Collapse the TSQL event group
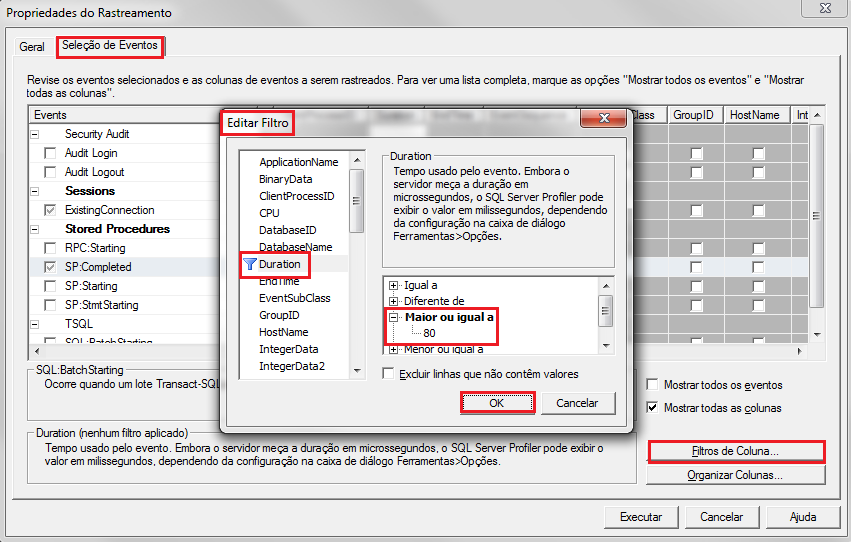Viewport: 851px width, 542px height. tap(35, 324)
